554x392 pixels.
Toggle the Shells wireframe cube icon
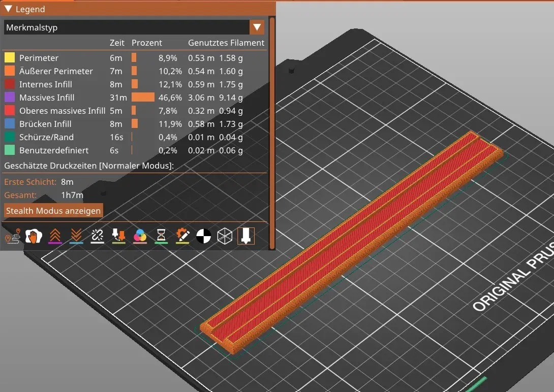225,236
